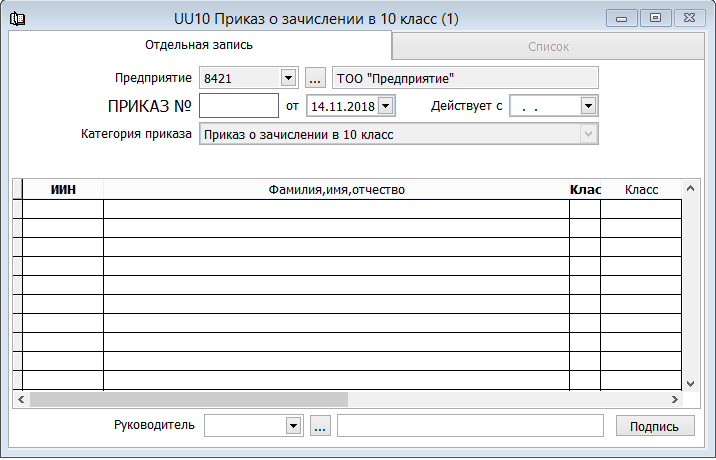
Task: Select the Отдельная запись tab
Action: click(x=198, y=45)
